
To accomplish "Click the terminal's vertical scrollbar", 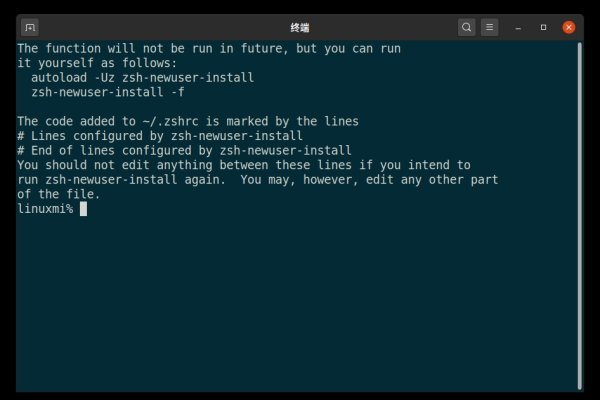I will pos(580,200).
